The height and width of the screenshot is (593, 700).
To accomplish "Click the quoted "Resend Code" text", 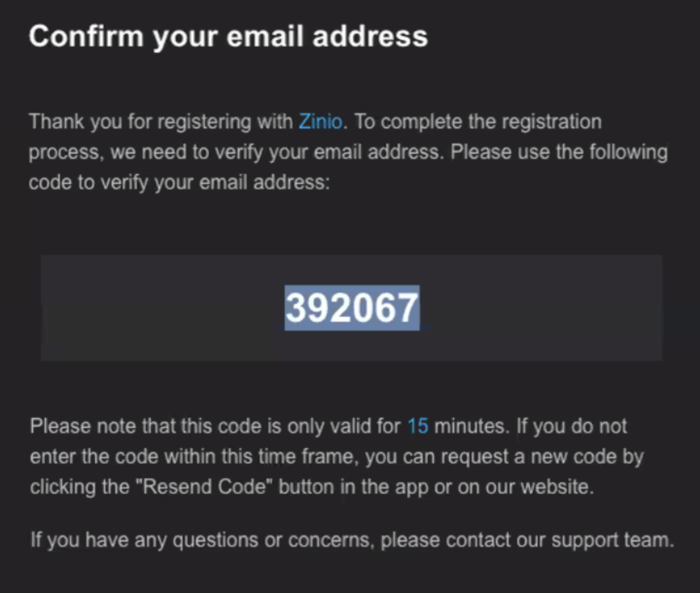I will (204, 487).
